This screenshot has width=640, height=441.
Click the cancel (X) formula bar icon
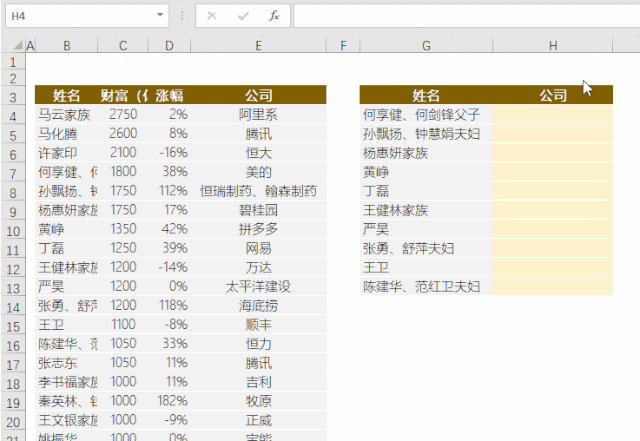[212, 16]
